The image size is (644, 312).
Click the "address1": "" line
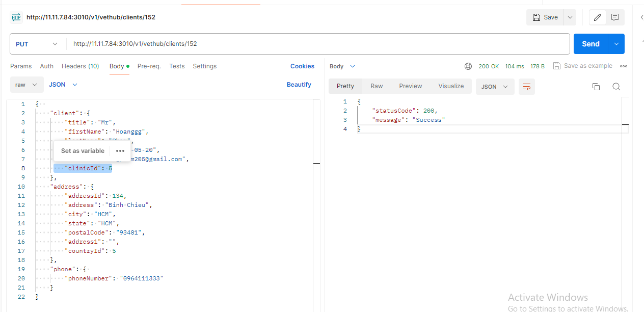pyautogui.click(x=92, y=242)
